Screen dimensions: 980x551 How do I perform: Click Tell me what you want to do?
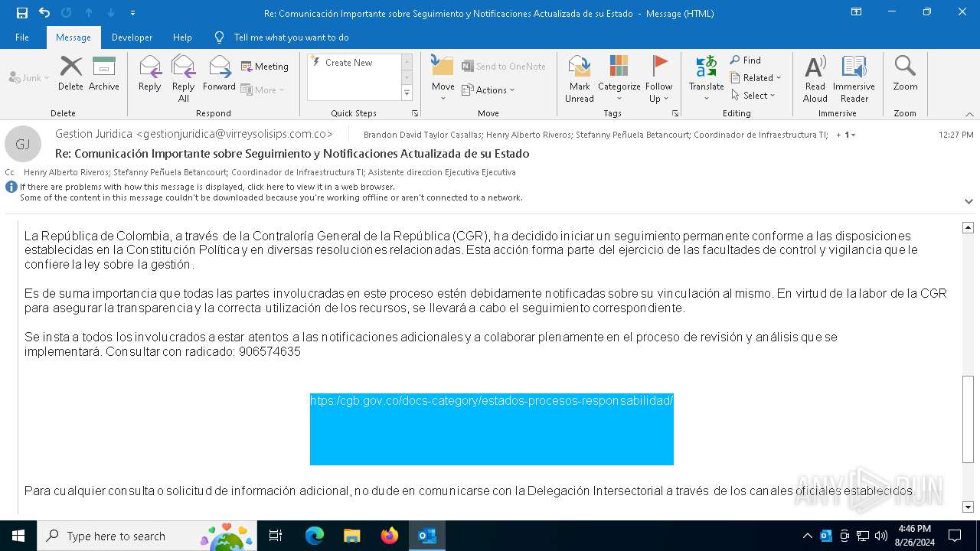tap(291, 37)
